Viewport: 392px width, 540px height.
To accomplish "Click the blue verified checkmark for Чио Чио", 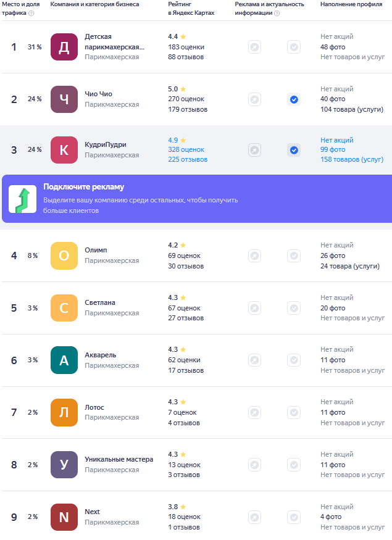I will (x=294, y=99).
